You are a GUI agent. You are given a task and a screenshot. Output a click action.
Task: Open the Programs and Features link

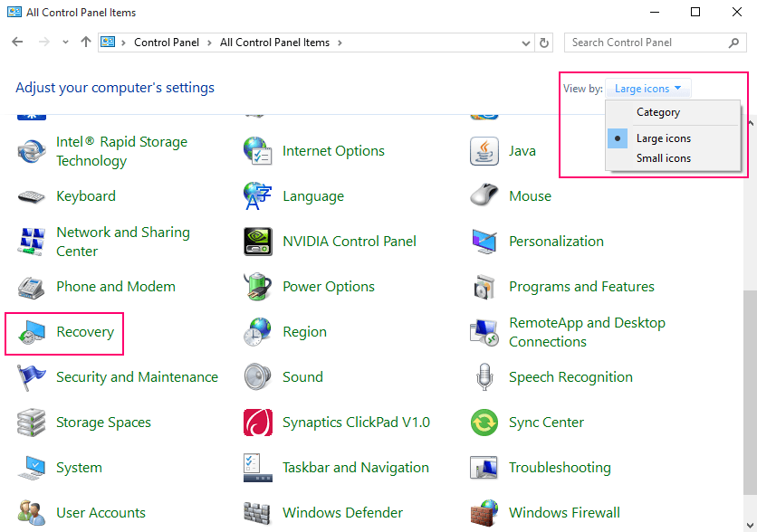[581, 287]
